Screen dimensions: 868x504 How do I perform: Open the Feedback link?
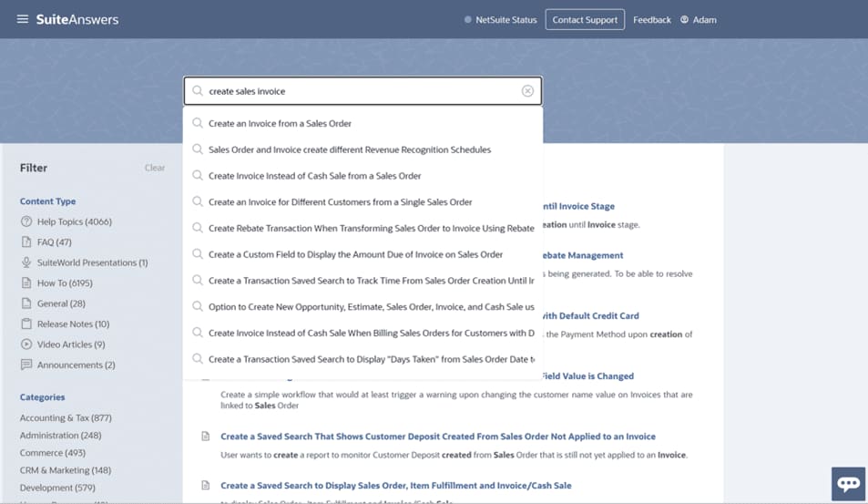(x=651, y=19)
